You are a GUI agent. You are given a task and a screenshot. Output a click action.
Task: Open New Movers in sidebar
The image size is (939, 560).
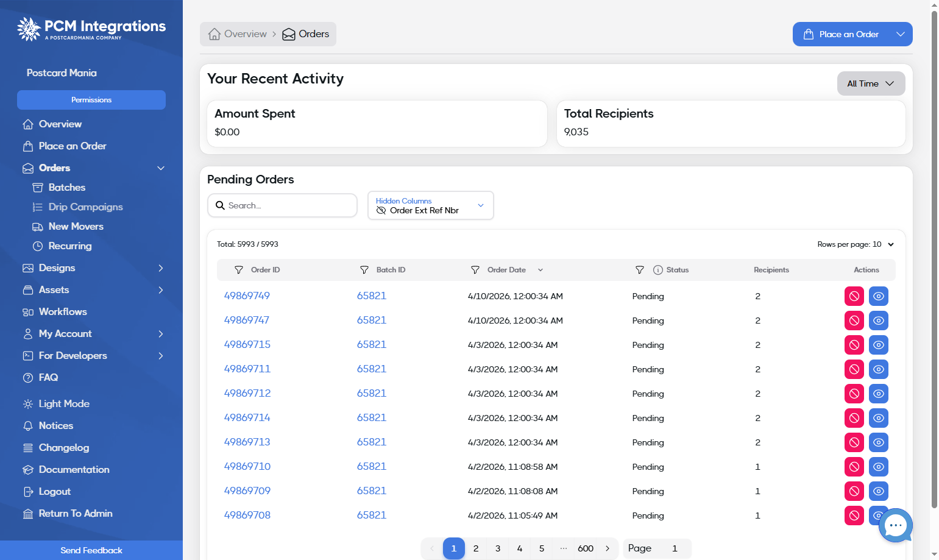(68, 227)
